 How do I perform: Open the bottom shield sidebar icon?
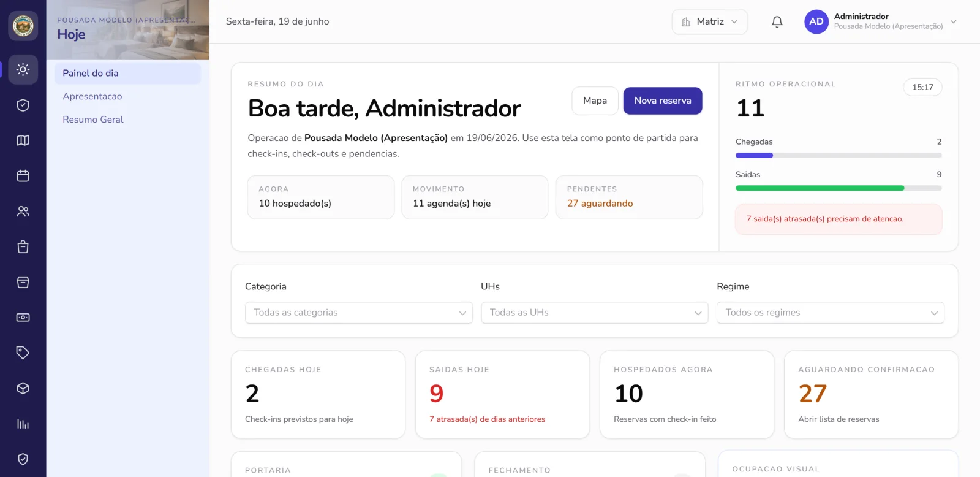(23, 459)
